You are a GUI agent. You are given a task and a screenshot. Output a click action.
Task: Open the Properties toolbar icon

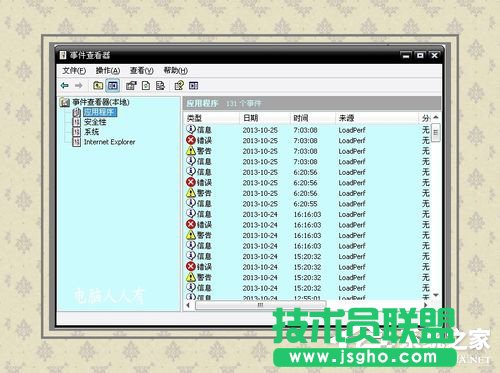click(x=131, y=86)
